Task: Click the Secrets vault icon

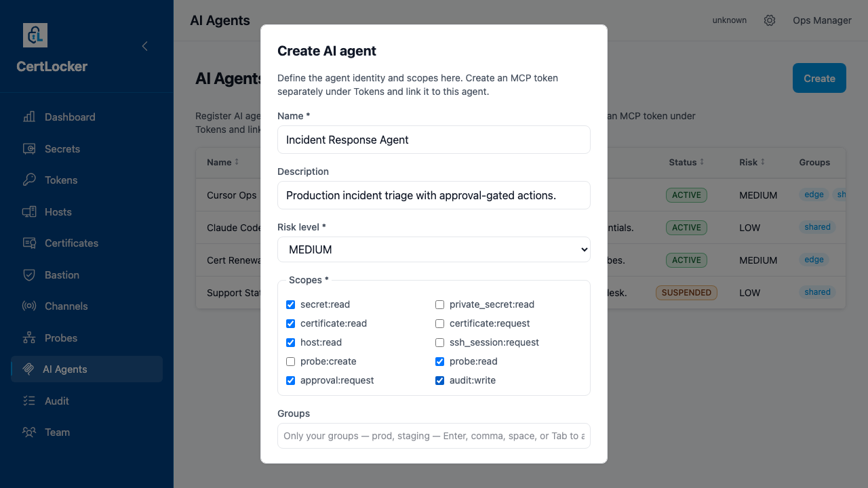Action: (x=29, y=148)
